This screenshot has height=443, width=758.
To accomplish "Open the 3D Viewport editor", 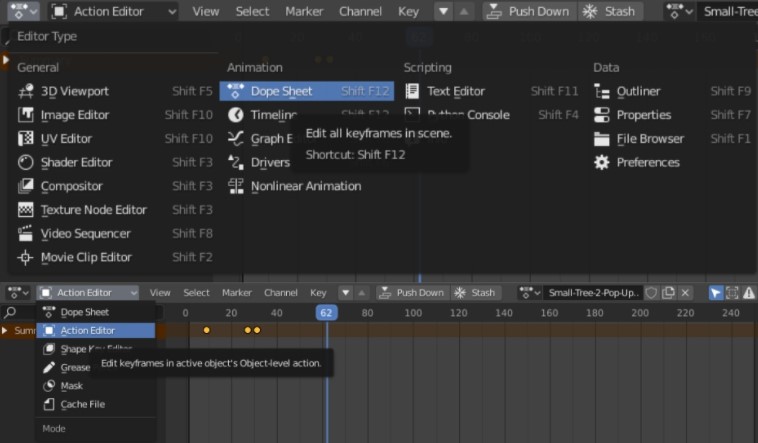I will (x=75, y=91).
